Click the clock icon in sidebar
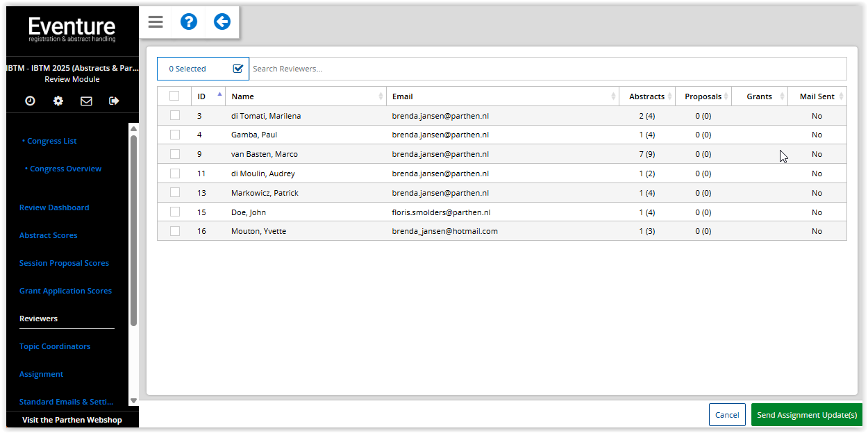 (x=30, y=101)
